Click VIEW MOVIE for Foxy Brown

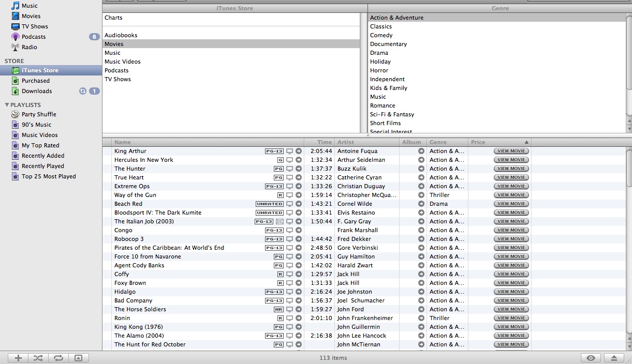[511, 283]
